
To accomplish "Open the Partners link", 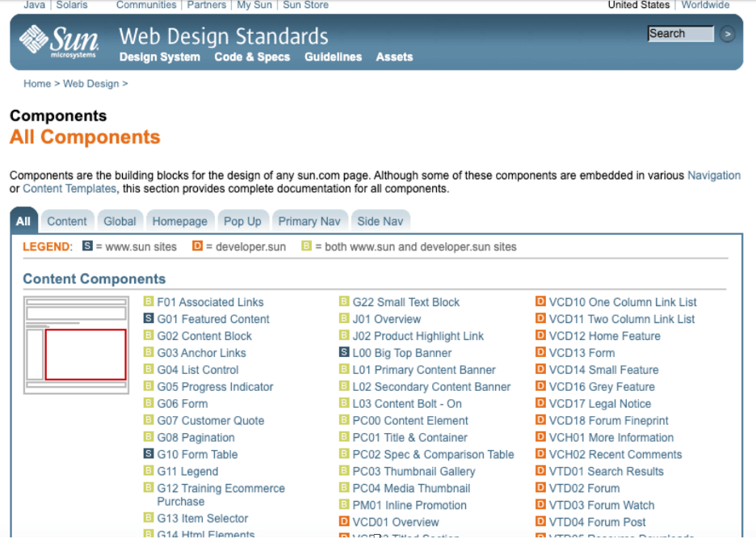I will pos(206,5).
